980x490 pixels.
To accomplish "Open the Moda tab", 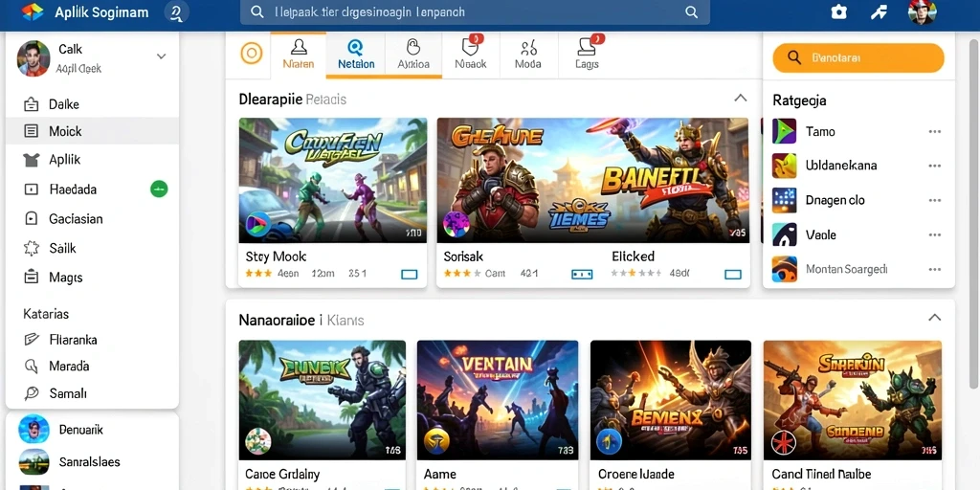I will tap(527, 55).
